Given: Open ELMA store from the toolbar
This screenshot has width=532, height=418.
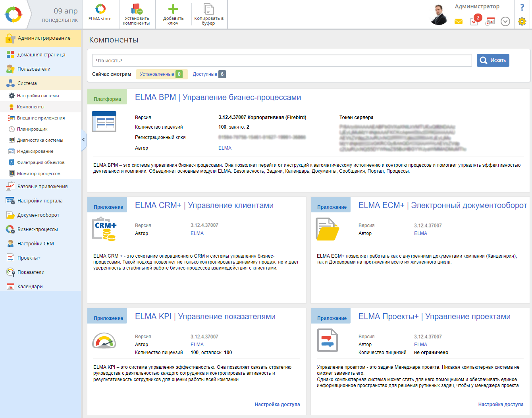Looking at the screenshot, I should (x=100, y=13).
